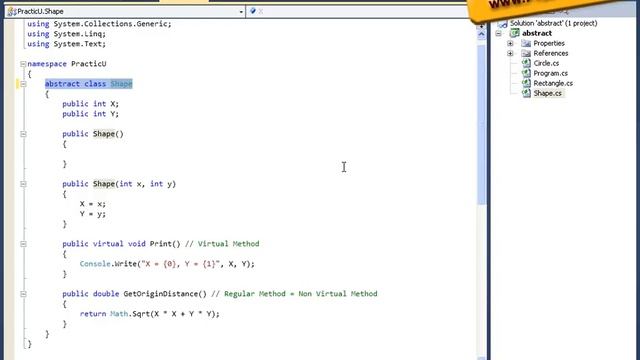
Task: Expand the Properties folder node
Action: (510, 43)
